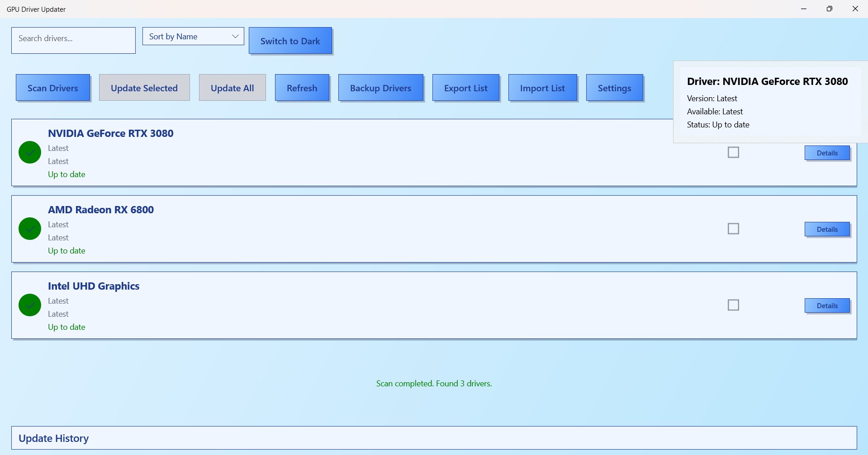
Task: Start a Backup Drivers operation
Action: [380, 88]
